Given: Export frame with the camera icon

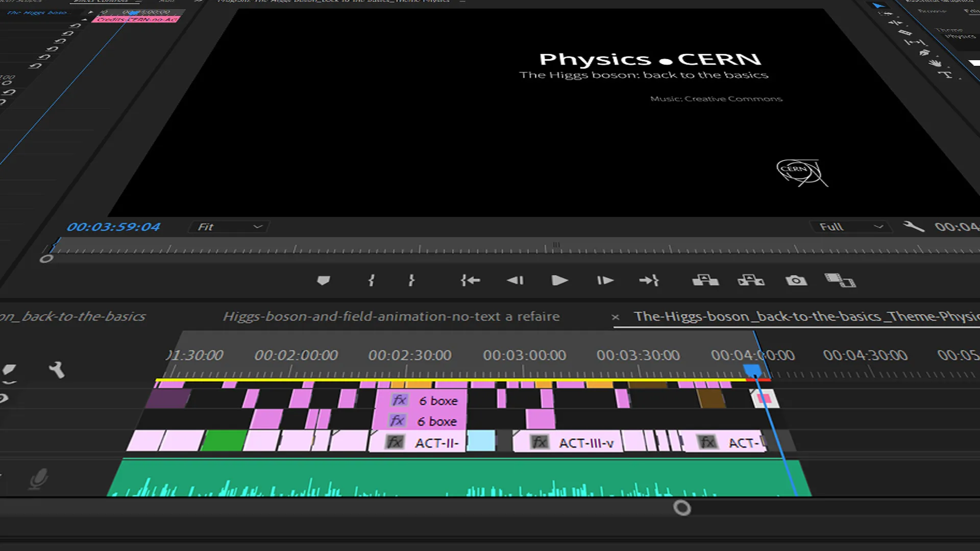Looking at the screenshot, I should tap(796, 280).
